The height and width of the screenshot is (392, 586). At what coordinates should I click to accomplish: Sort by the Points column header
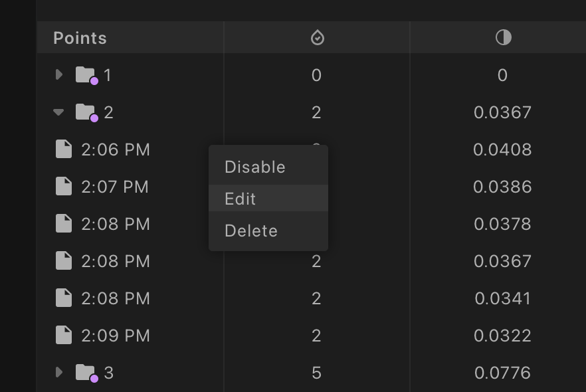coord(80,38)
